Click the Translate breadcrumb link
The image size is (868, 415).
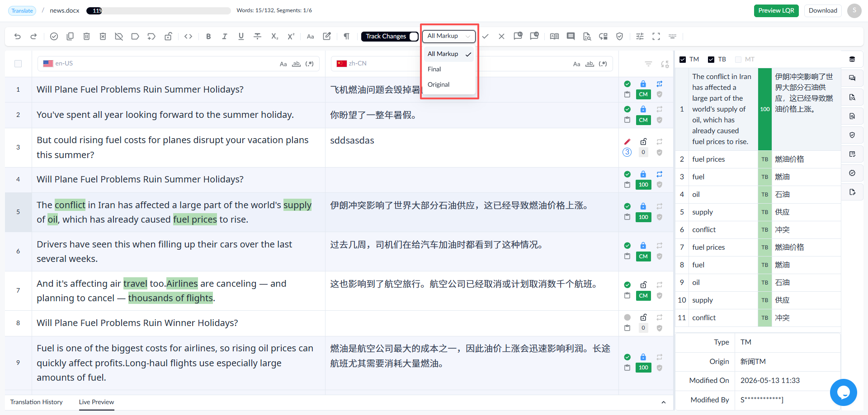22,11
